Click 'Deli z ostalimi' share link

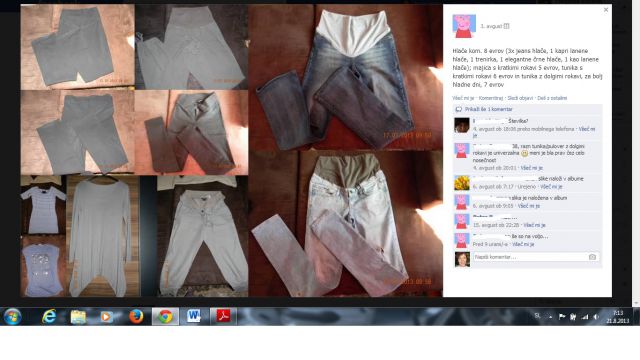click(552, 98)
